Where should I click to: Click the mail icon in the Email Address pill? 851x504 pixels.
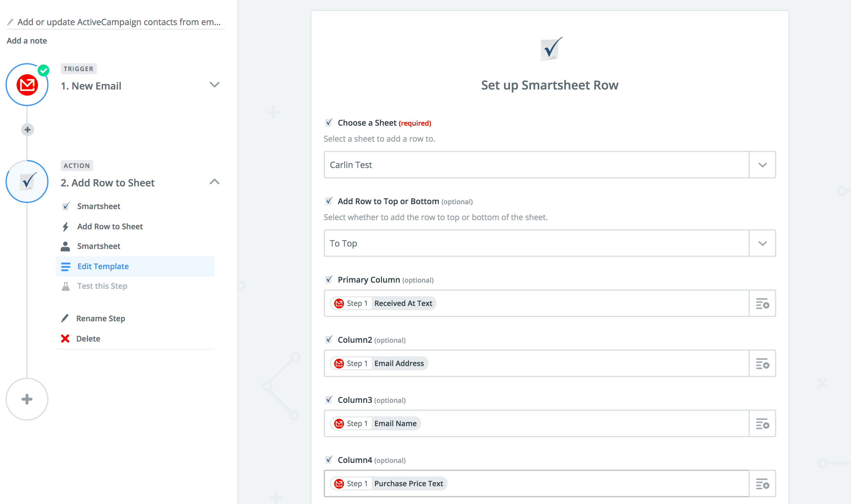339,363
